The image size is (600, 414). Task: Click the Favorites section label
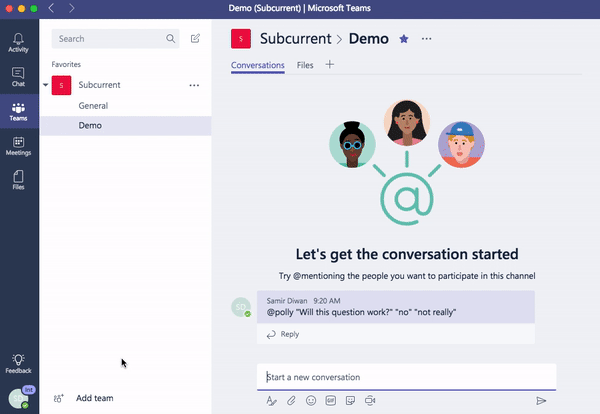(66, 64)
